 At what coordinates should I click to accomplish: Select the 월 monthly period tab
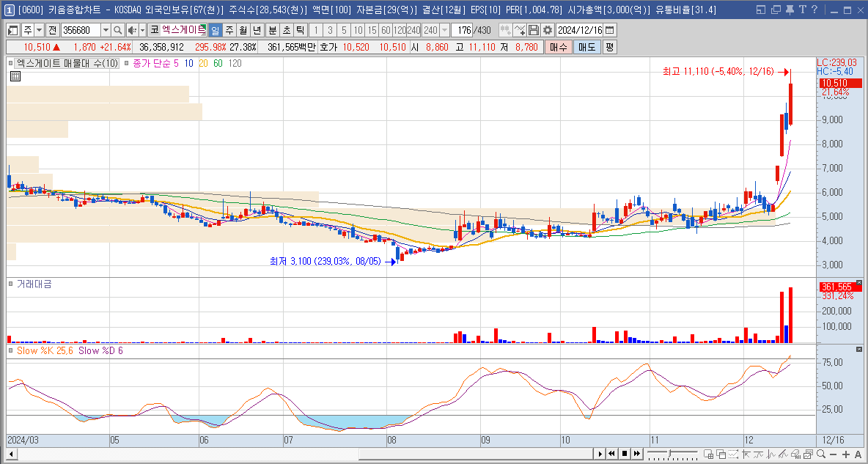[243, 30]
